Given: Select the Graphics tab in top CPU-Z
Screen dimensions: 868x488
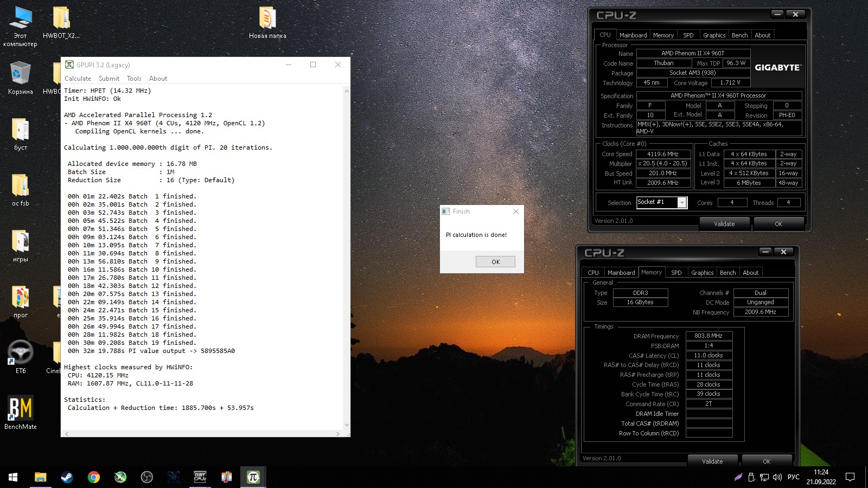Looking at the screenshot, I should (x=714, y=35).
